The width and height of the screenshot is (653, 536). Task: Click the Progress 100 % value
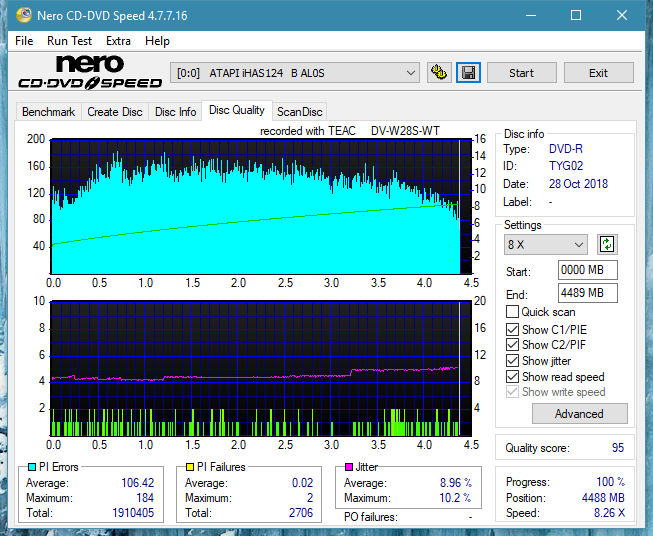pyautogui.click(x=611, y=482)
